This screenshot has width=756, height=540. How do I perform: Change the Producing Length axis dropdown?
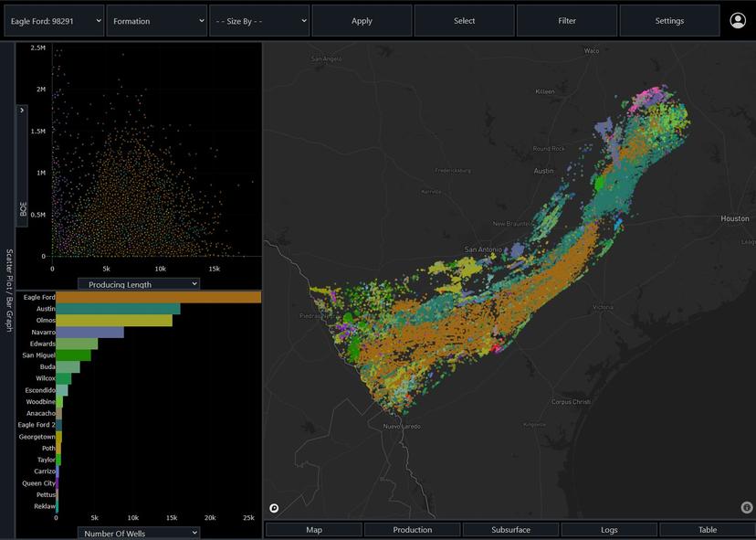(x=137, y=283)
